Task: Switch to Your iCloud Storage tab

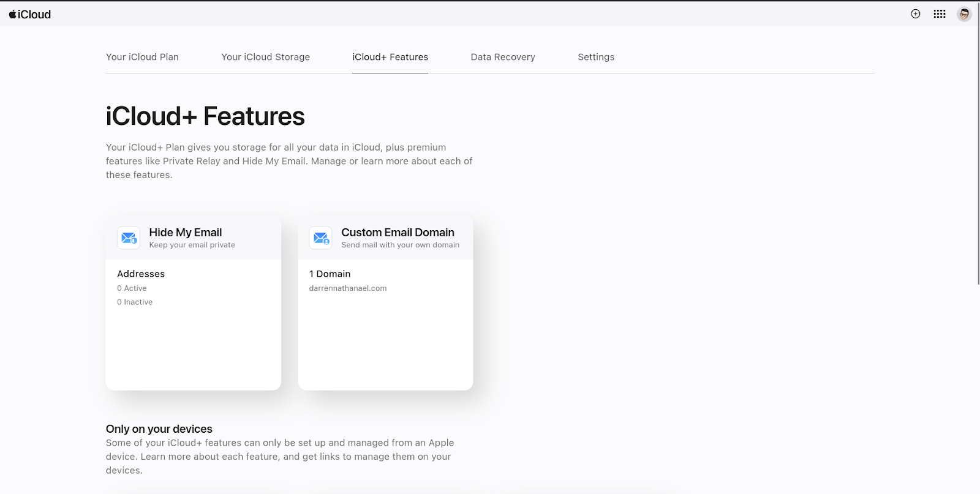Action: pos(266,57)
